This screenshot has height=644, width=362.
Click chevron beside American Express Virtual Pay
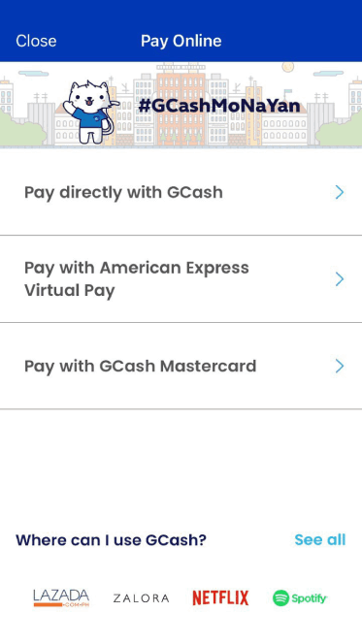tap(340, 279)
